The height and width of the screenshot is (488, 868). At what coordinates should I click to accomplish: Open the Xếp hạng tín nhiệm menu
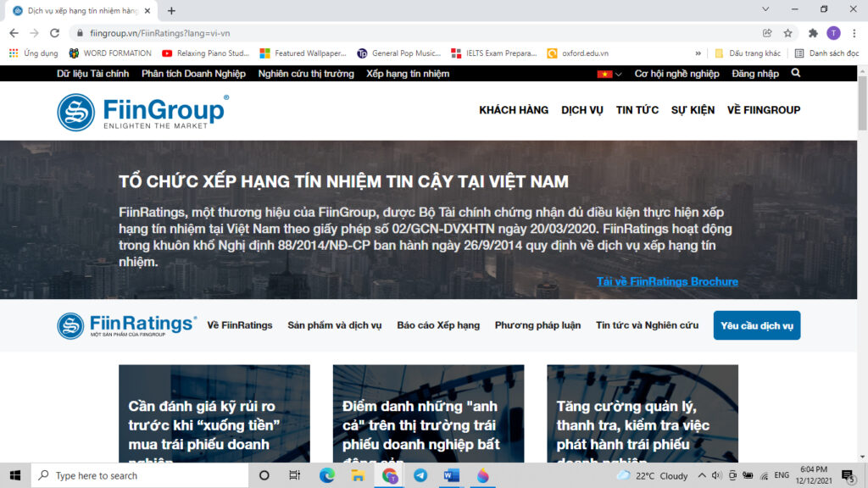pyautogui.click(x=408, y=74)
